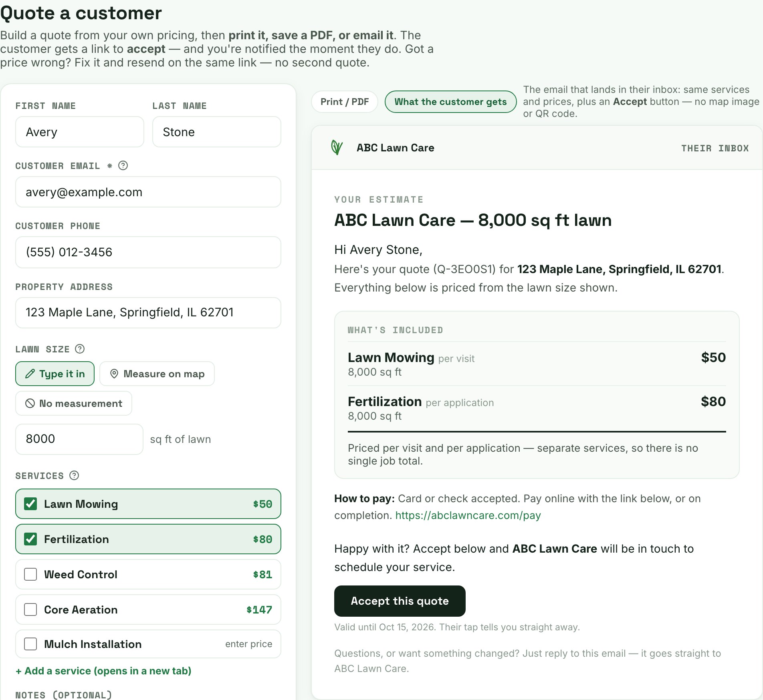
Task: Switch to Measure on map mode
Action: point(157,374)
